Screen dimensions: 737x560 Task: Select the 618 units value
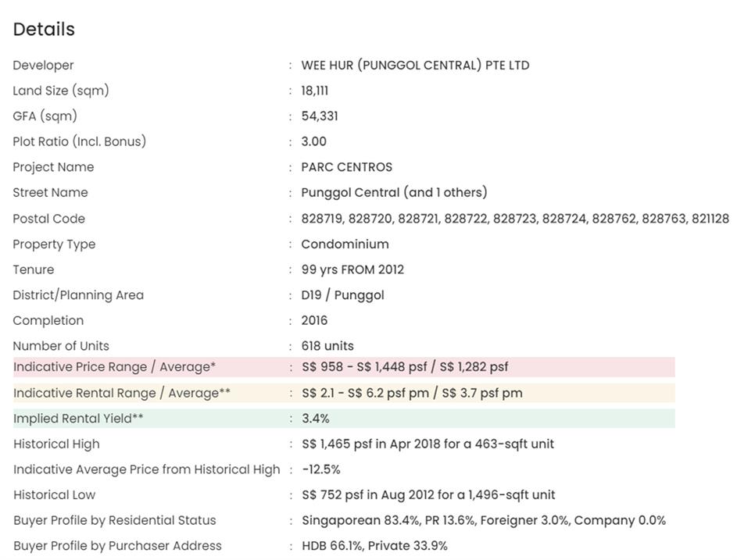(327, 346)
